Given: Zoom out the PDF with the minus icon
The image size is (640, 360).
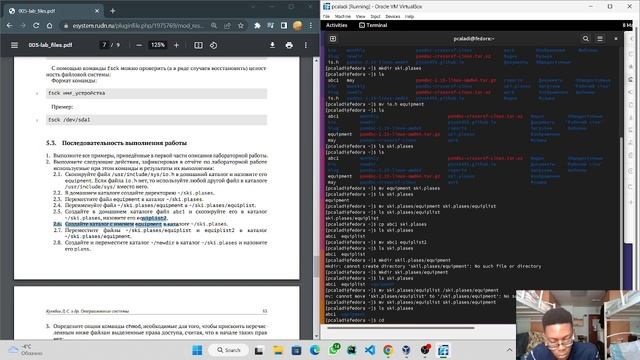Looking at the screenshot, I should pos(139,45).
